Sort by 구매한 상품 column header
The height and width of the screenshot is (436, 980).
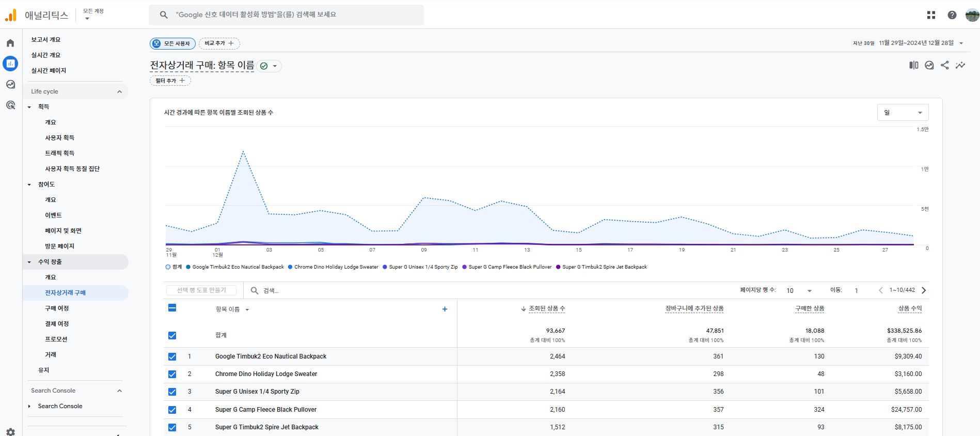(x=810, y=308)
